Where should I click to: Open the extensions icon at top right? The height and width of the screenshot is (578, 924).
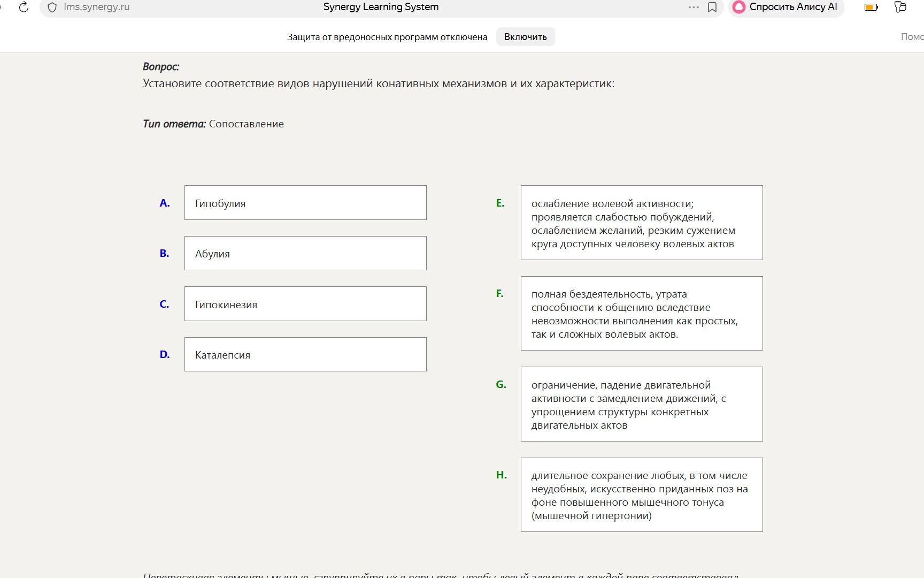click(900, 7)
